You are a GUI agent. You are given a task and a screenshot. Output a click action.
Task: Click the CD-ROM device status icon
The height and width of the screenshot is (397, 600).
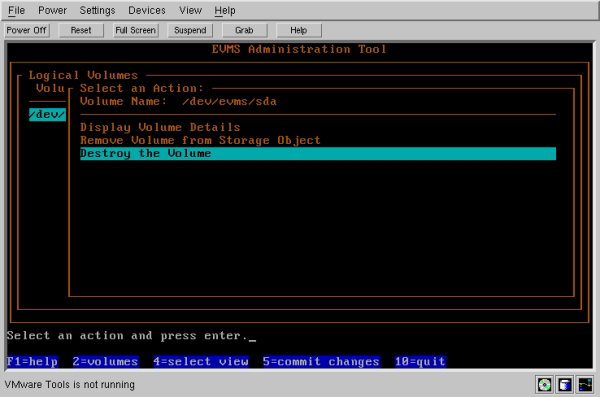tap(545, 384)
